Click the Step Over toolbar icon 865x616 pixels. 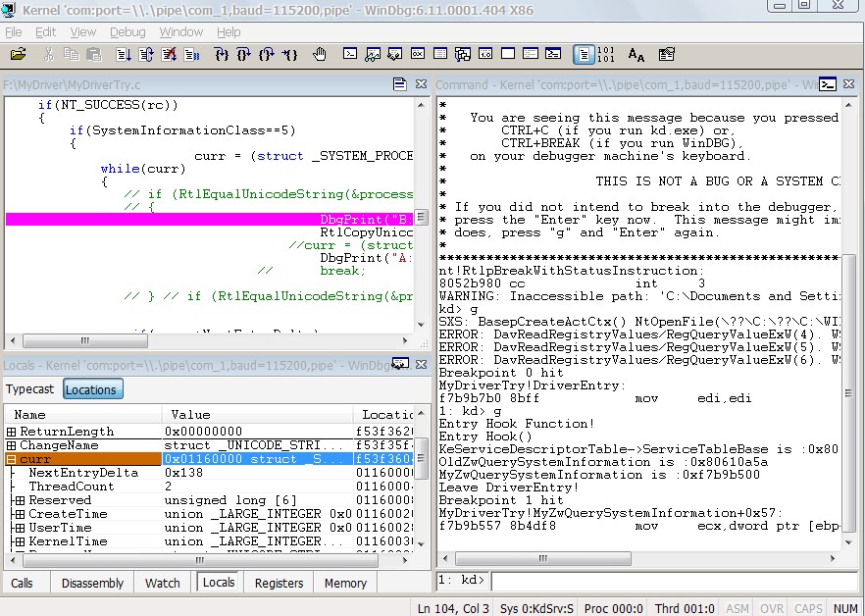pyautogui.click(x=244, y=54)
